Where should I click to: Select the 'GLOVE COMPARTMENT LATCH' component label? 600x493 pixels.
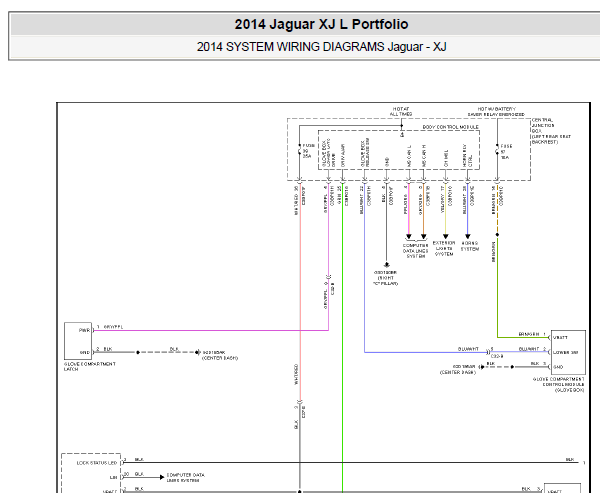click(90, 366)
